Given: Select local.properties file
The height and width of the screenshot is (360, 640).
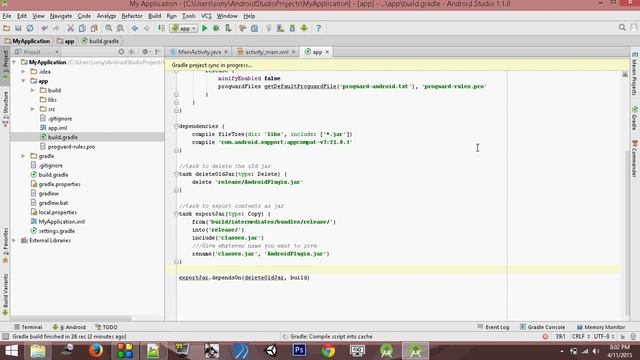Looking at the screenshot, I should [57, 212].
